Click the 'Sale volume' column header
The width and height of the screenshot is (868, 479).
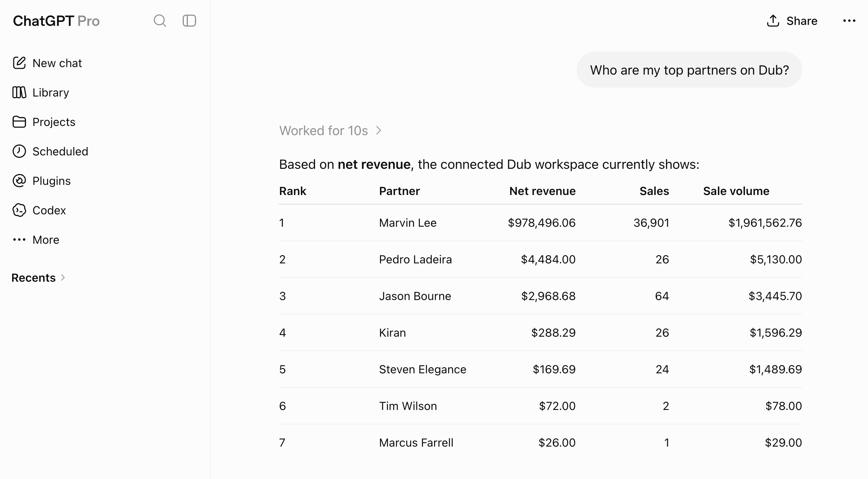click(x=736, y=191)
